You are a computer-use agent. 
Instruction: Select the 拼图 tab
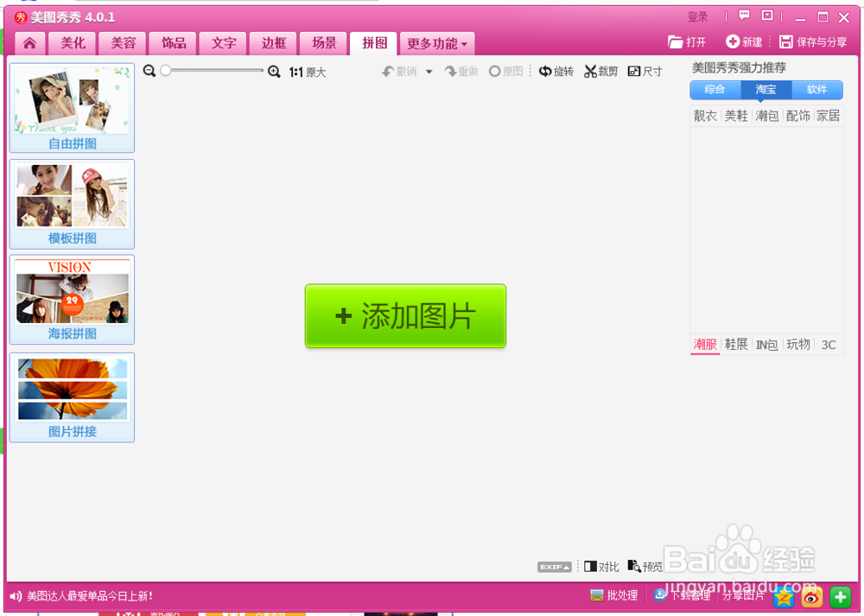373,43
